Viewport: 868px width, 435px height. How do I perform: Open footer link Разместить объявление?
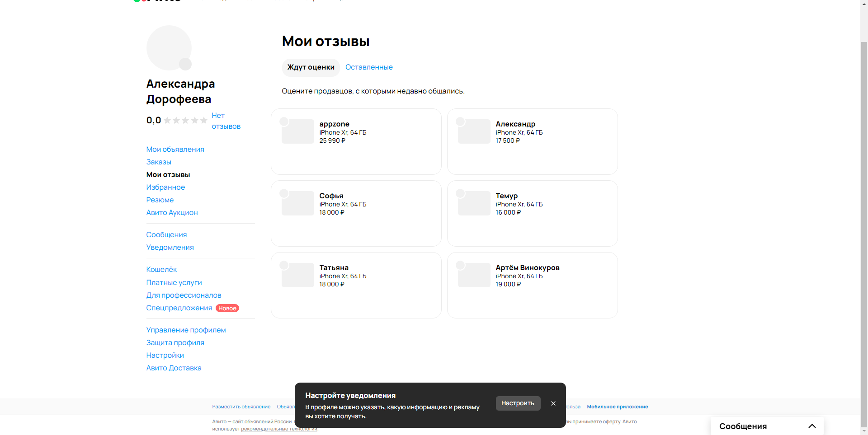pyautogui.click(x=241, y=407)
